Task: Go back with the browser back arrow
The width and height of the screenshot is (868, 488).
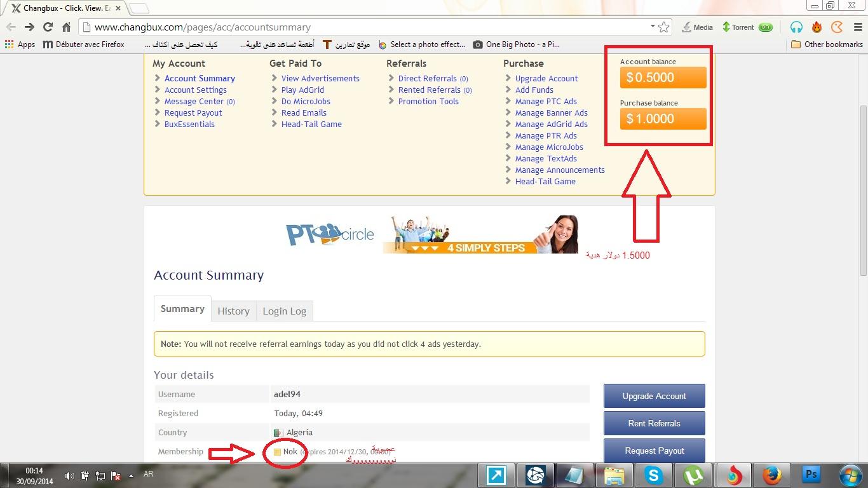Action: pyautogui.click(x=11, y=27)
